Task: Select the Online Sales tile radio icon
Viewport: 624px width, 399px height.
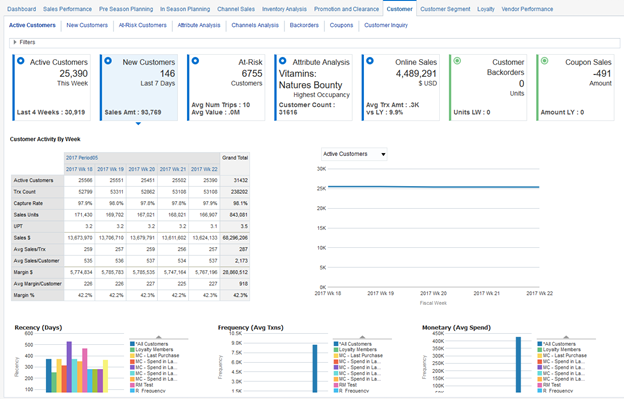Action: tap(370, 61)
